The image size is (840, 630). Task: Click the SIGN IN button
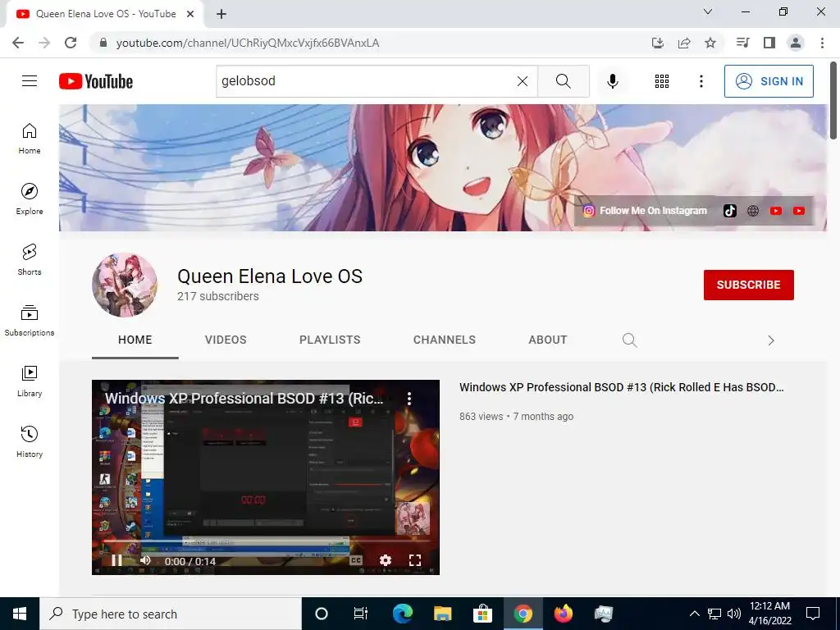769,81
